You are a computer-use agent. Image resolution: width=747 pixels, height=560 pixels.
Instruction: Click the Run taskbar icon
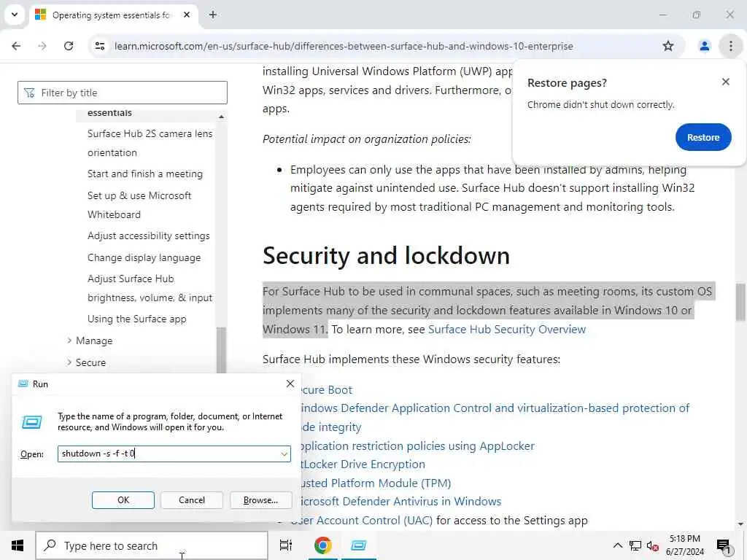point(358,545)
